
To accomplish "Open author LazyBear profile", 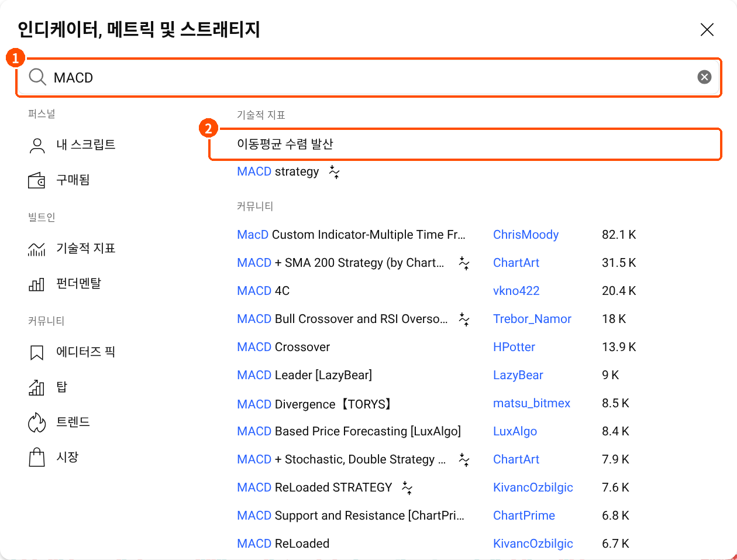I will [518, 375].
